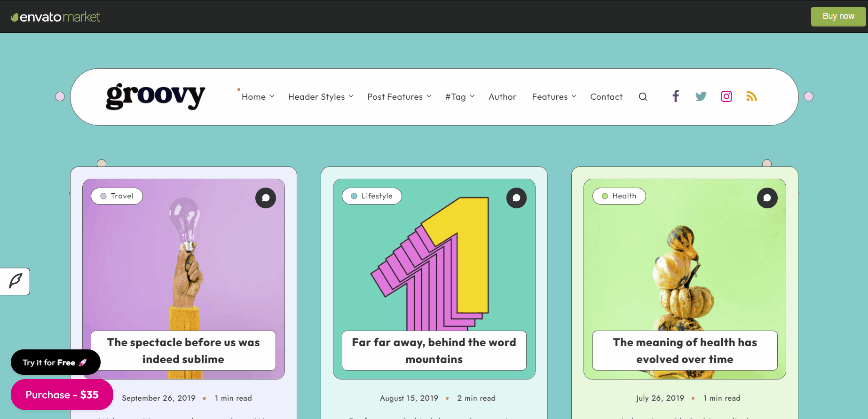Expand the #Tag menu

point(459,97)
